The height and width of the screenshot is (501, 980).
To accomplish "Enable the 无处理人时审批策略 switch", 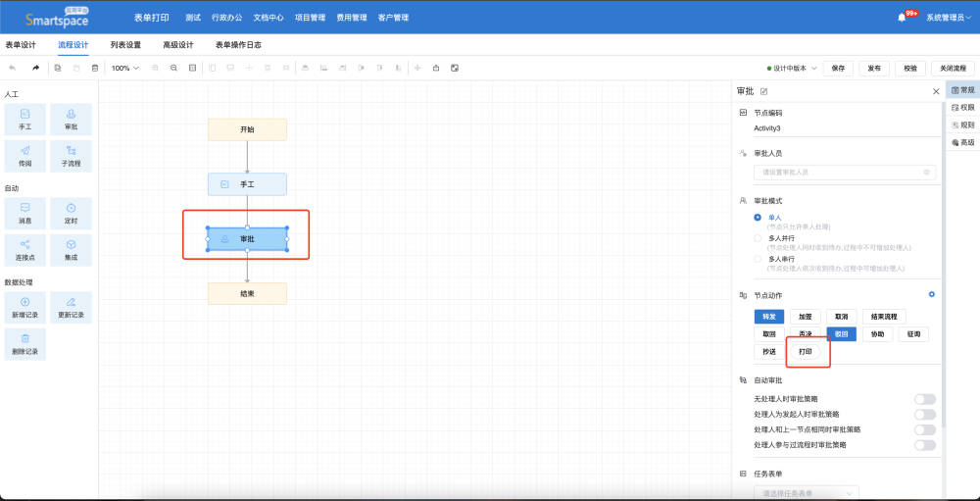I will [x=924, y=399].
